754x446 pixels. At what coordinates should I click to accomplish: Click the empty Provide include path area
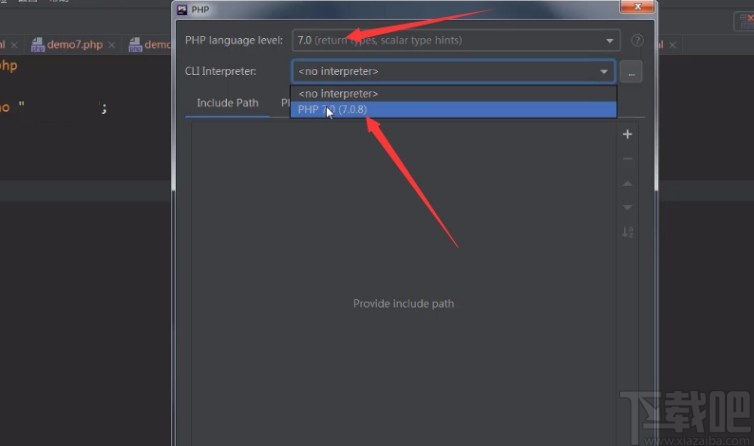coord(403,304)
